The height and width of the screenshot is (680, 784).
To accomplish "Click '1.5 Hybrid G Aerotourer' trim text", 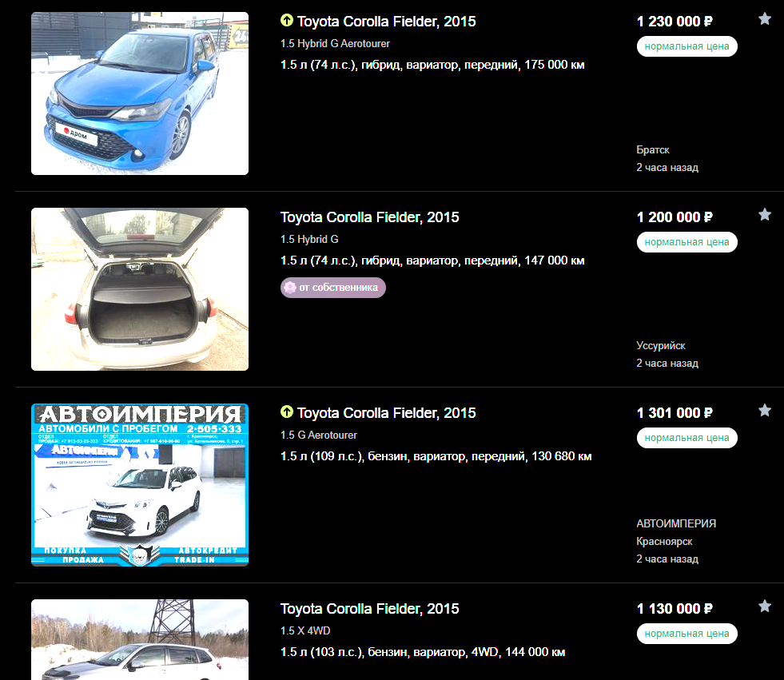I will 335,43.
